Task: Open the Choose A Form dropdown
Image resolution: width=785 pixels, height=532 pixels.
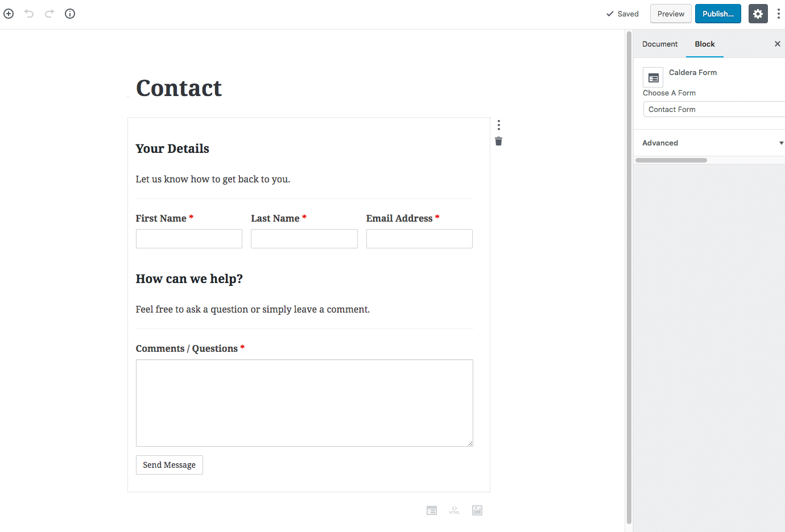Action: pos(714,109)
